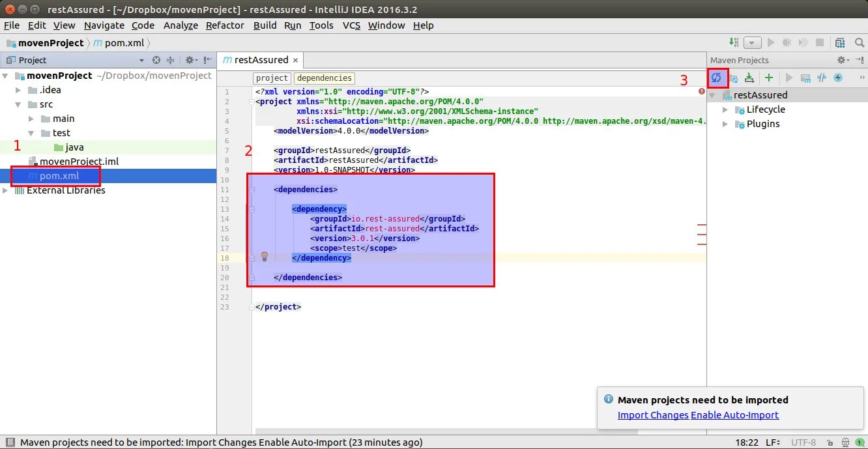Add Maven project with green plus icon
This screenshot has width=868, height=449.
[x=769, y=78]
